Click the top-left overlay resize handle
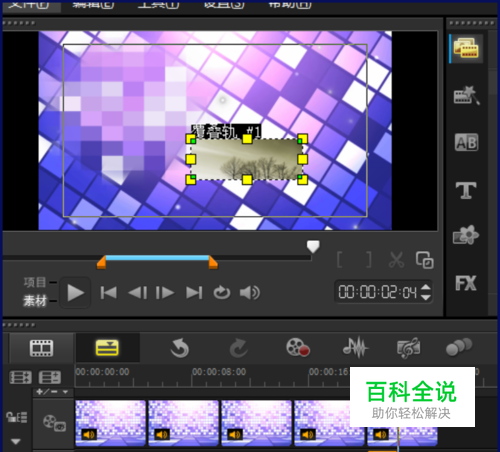Screen dimensions: 500x452 click(x=191, y=139)
